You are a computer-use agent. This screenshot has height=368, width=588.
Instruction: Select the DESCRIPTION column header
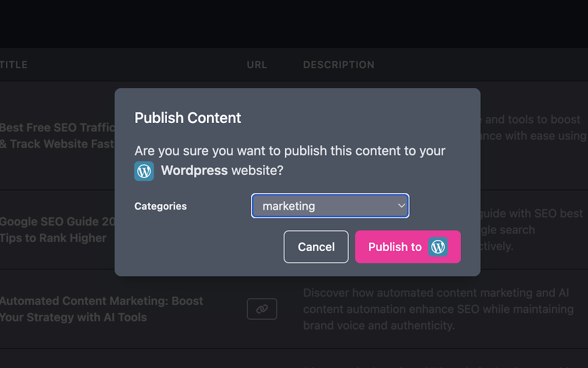pyautogui.click(x=339, y=65)
